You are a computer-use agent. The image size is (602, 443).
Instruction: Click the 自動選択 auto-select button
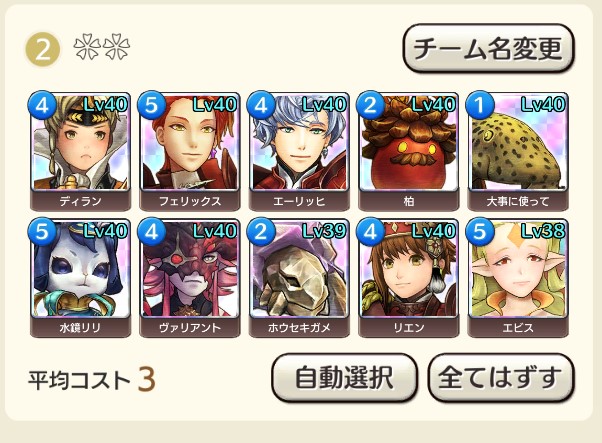tap(344, 378)
